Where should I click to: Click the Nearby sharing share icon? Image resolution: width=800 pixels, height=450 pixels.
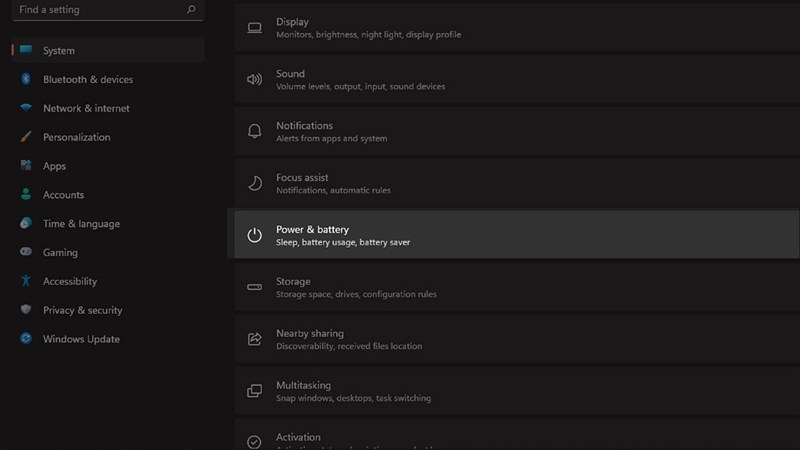(255, 339)
